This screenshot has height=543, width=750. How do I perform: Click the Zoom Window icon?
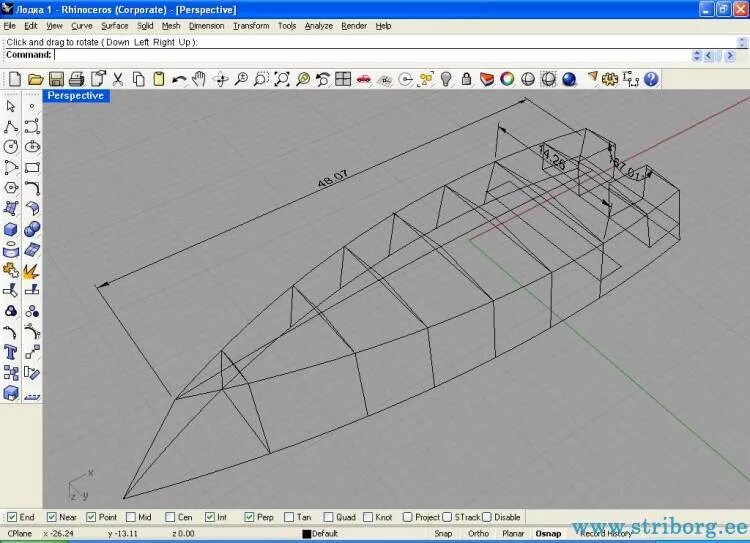point(261,79)
